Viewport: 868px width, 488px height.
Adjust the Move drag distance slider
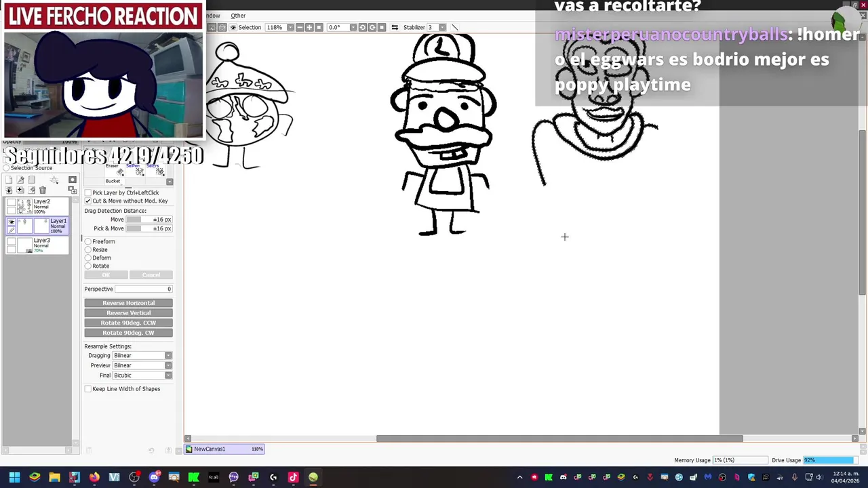pyautogui.click(x=149, y=220)
